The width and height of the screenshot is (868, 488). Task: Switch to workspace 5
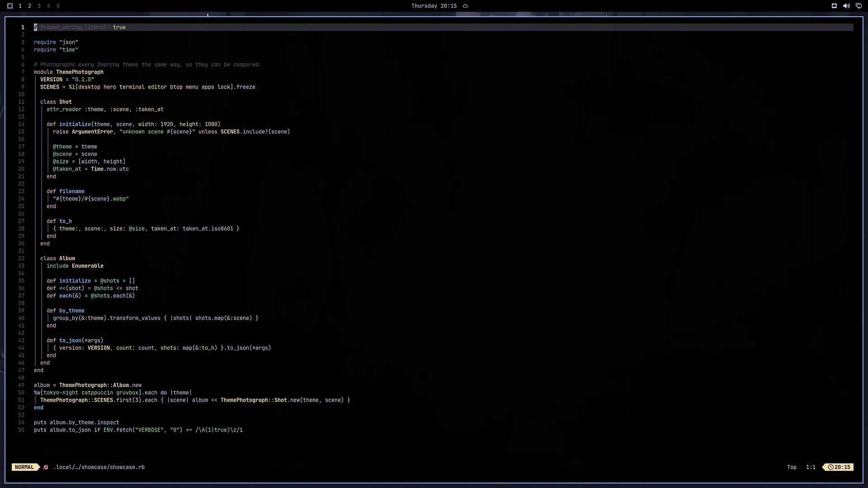click(x=58, y=6)
